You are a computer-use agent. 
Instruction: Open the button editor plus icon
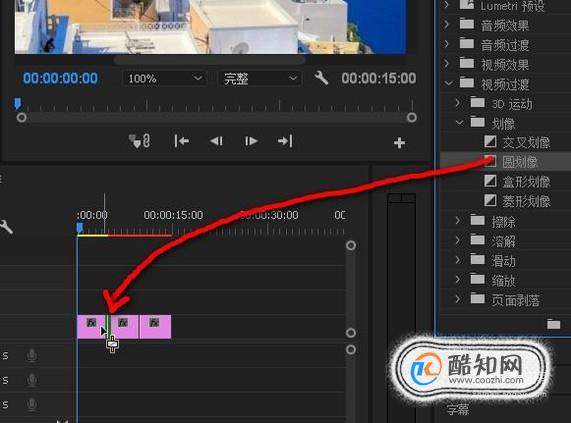399,143
